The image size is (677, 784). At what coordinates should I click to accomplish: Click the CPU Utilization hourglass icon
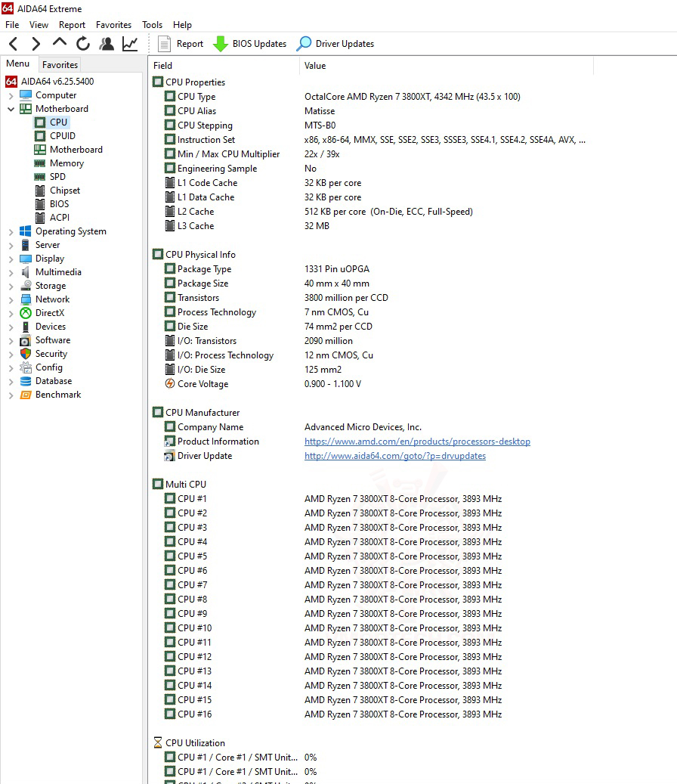tap(158, 742)
